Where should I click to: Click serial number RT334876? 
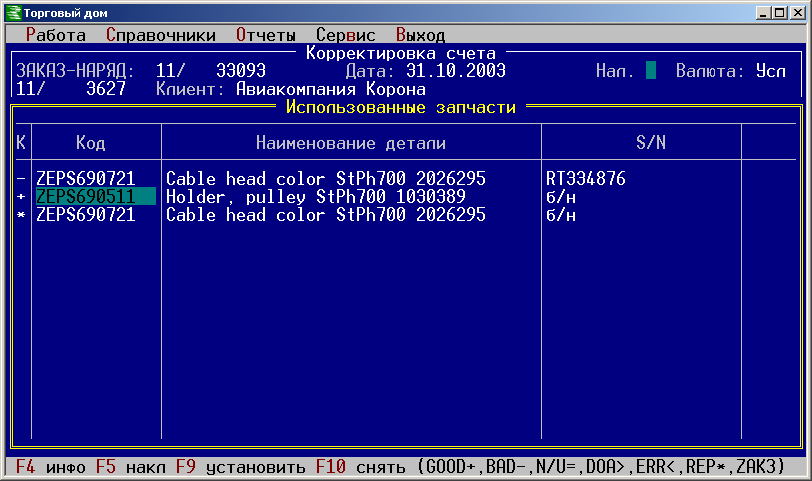point(586,179)
